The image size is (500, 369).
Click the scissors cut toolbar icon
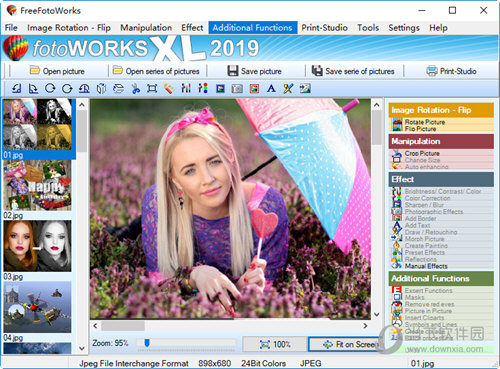click(x=135, y=88)
